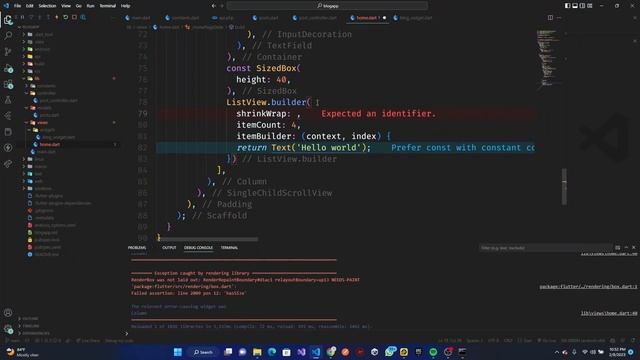Open the Search view in activity bar
The image size is (640, 360).
8,36
